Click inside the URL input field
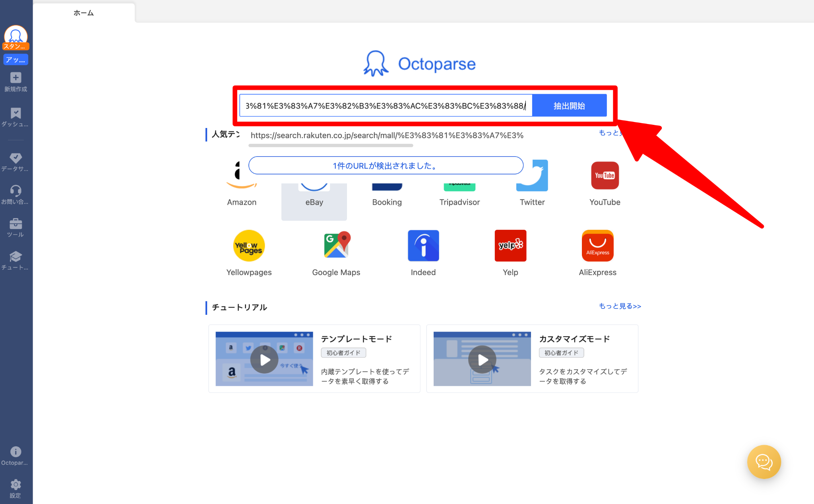This screenshot has height=504, width=814. click(386, 106)
